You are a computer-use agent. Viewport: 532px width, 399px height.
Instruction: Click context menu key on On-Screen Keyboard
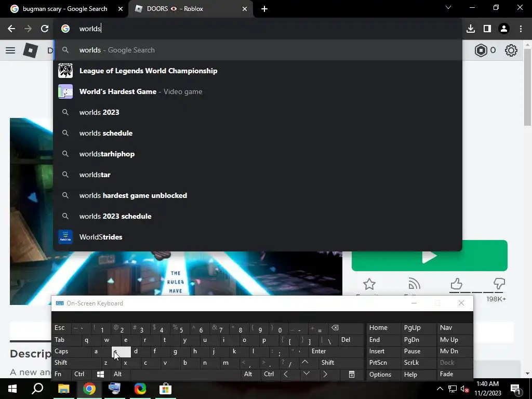coord(352,374)
